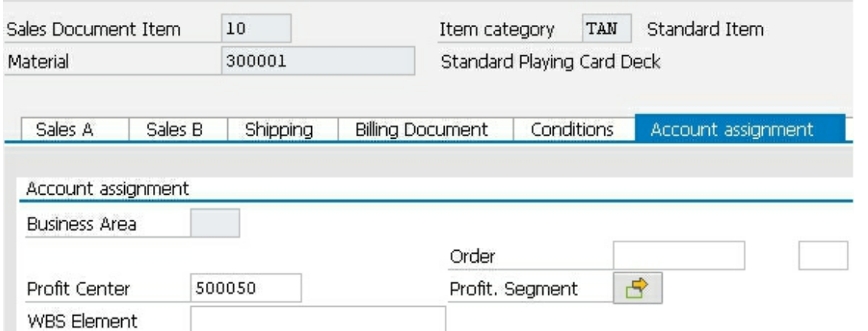This screenshot has height=331, width=868.
Task: Click the Sales Document Item field showing 10
Action: (258, 31)
